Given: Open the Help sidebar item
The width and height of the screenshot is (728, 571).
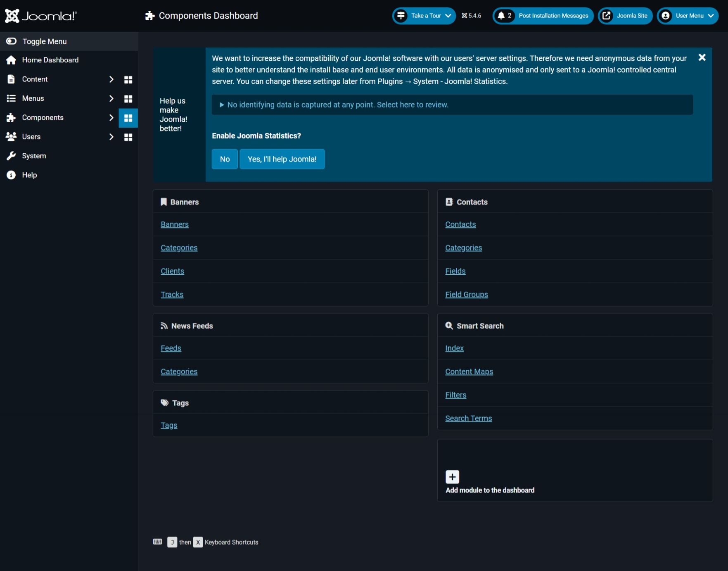Looking at the screenshot, I should [x=69, y=175].
